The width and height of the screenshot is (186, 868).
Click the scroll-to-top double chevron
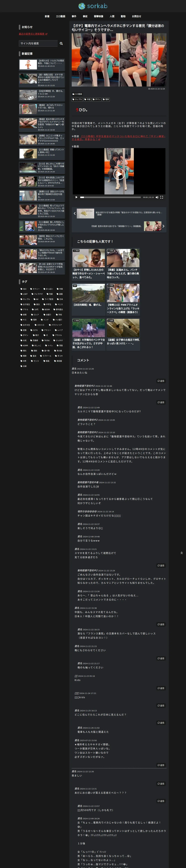pos(182,553)
